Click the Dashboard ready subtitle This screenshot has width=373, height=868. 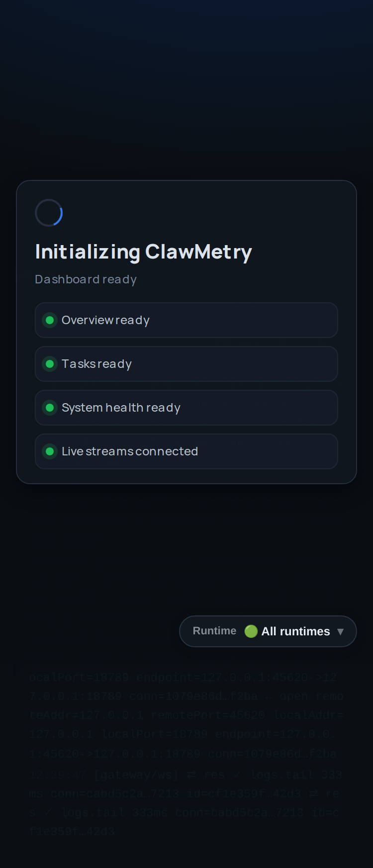coord(86,279)
